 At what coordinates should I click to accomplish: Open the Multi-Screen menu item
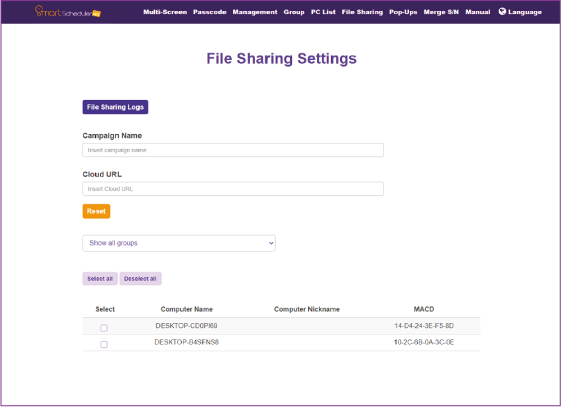165,12
